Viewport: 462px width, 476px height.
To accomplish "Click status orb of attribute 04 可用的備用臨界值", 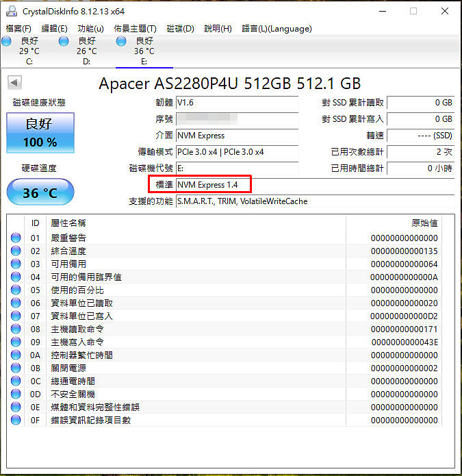I will coord(16,277).
